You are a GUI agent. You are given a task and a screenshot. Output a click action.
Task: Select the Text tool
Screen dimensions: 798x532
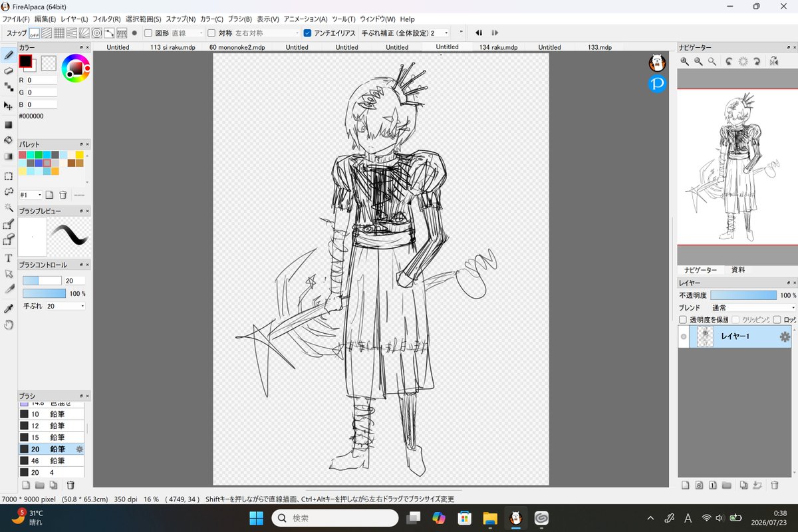click(9, 258)
